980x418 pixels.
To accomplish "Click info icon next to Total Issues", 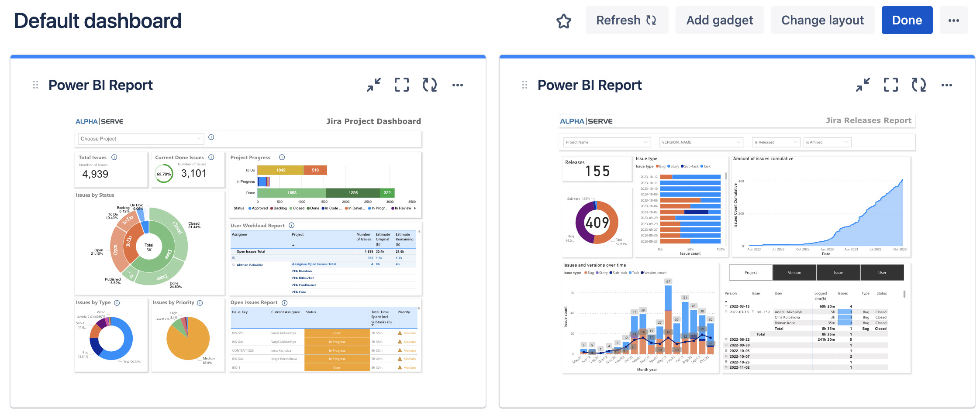I will 114,158.
